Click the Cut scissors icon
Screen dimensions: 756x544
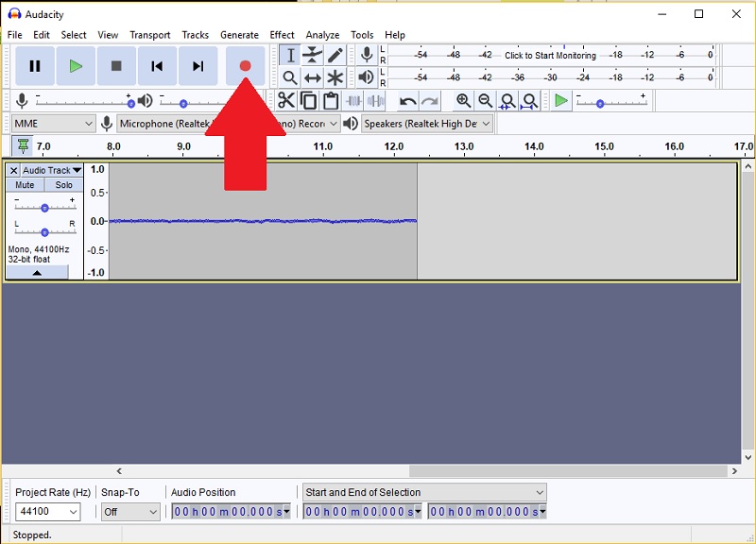(286, 101)
